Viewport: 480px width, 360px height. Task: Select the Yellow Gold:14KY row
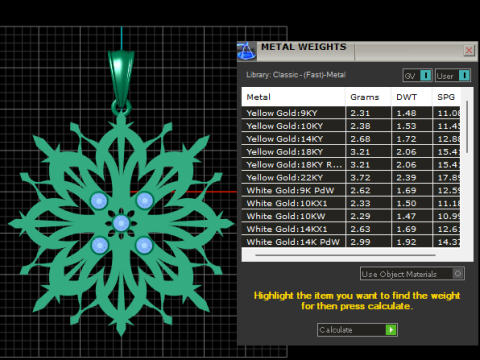[x=351, y=139]
